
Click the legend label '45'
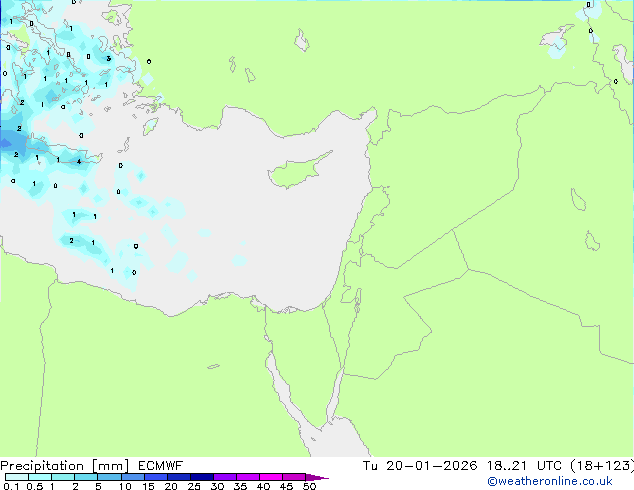pyautogui.click(x=286, y=486)
